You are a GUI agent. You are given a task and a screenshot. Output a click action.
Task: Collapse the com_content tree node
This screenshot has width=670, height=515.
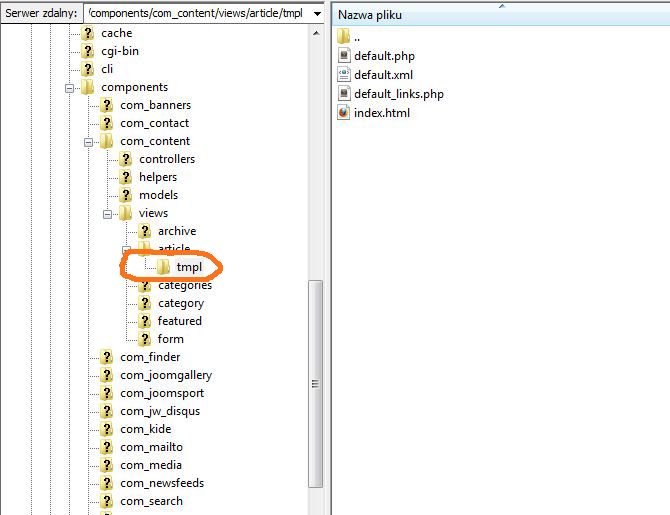tap(89, 141)
